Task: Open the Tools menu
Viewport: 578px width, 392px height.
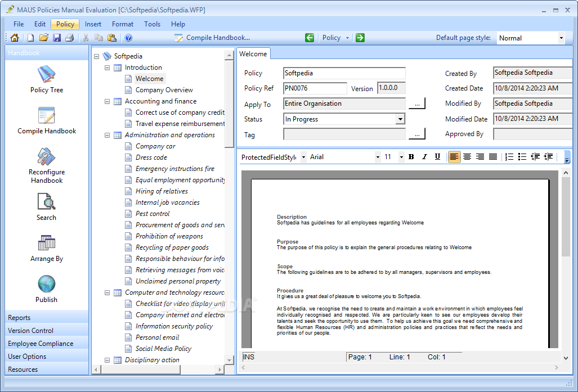Action: (153, 24)
